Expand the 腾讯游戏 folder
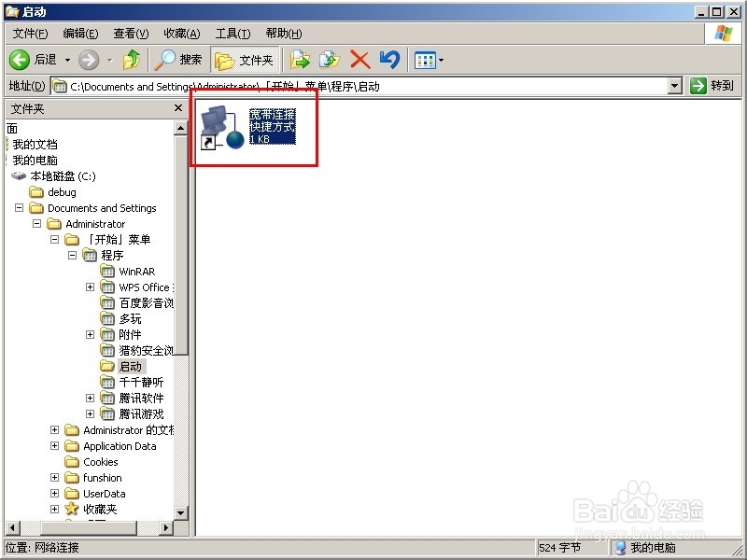Image resolution: width=747 pixels, height=560 pixels. [x=90, y=413]
